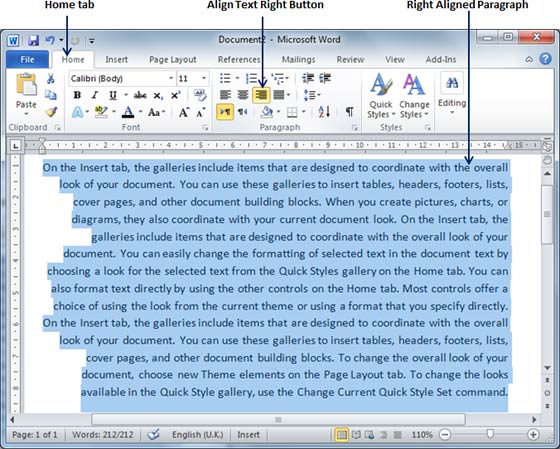Pick the font color A button

(128, 113)
